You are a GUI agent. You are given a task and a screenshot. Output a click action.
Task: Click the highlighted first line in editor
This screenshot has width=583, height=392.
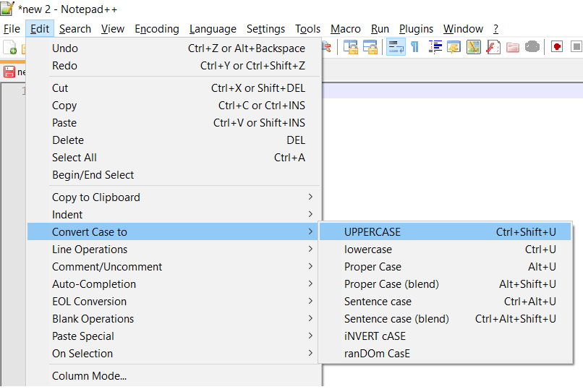tap(453, 90)
